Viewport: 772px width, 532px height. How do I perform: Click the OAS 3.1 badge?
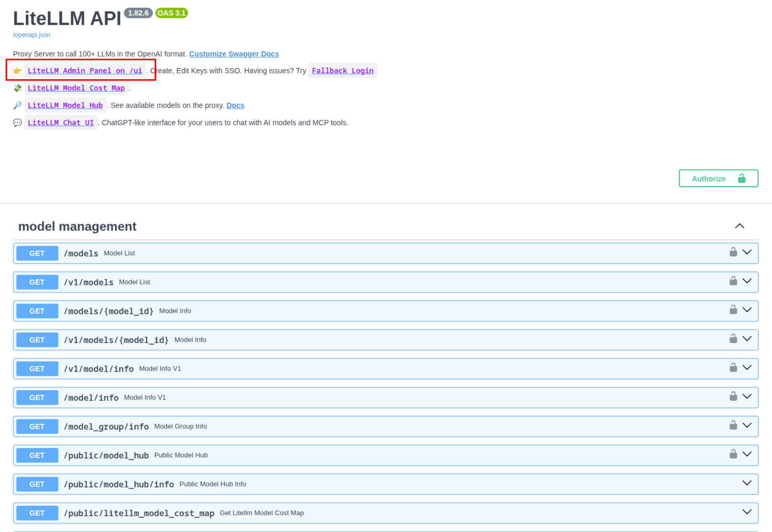pos(172,13)
